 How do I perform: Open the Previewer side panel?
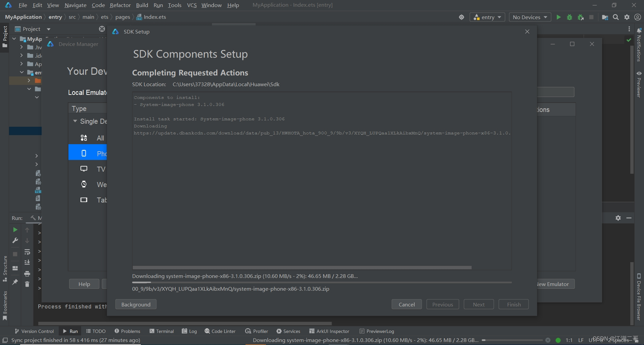(639, 84)
